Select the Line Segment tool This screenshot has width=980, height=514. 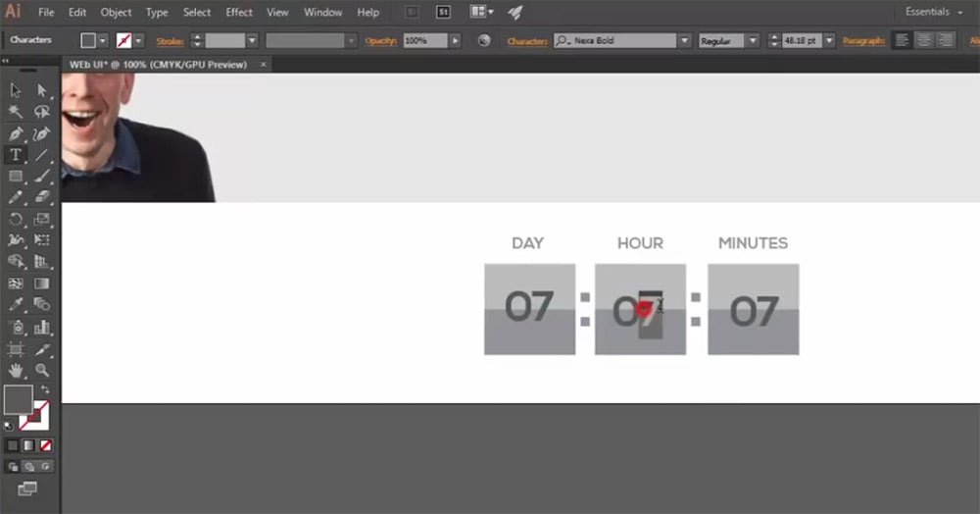[42, 154]
